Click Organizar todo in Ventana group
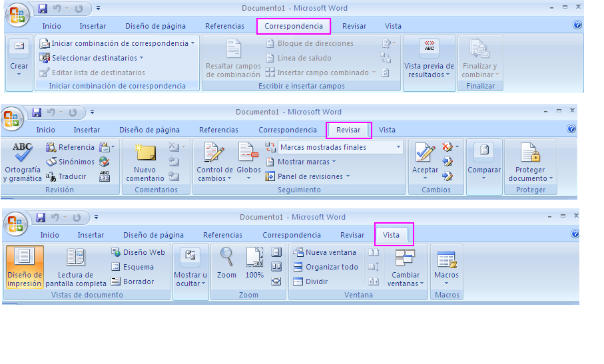Image resolution: width=604 pixels, height=364 pixels. click(326, 267)
